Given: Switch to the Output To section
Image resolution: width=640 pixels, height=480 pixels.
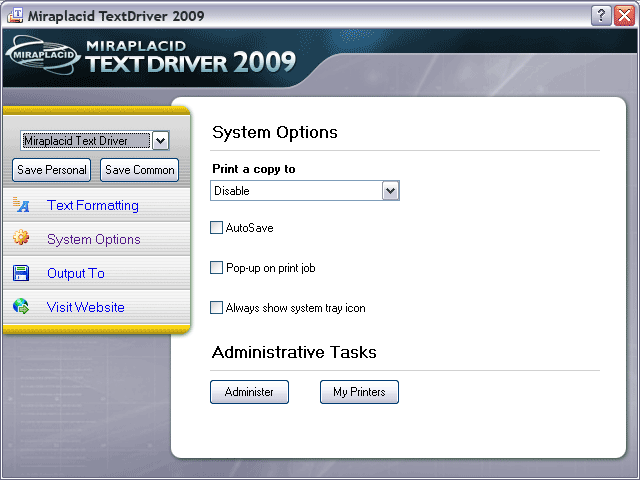Looking at the screenshot, I should 76,273.
